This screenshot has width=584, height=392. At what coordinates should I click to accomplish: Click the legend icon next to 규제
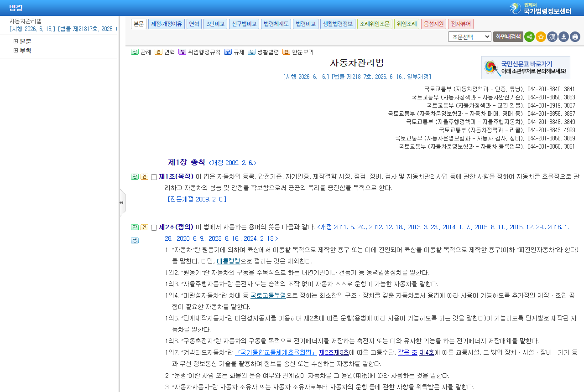point(228,52)
